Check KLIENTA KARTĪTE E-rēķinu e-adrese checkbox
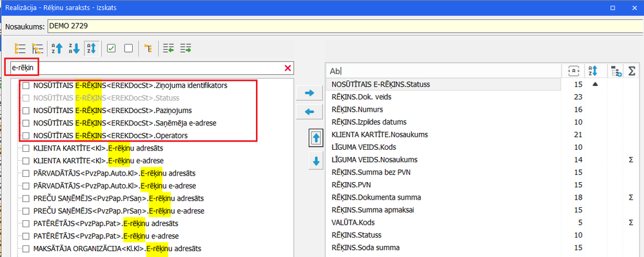This screenshot has width=644, height=257. [26, 160]
